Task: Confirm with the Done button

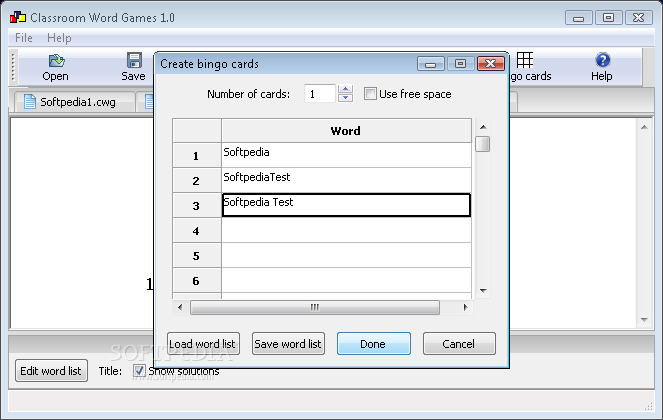Action: [374, 343]
